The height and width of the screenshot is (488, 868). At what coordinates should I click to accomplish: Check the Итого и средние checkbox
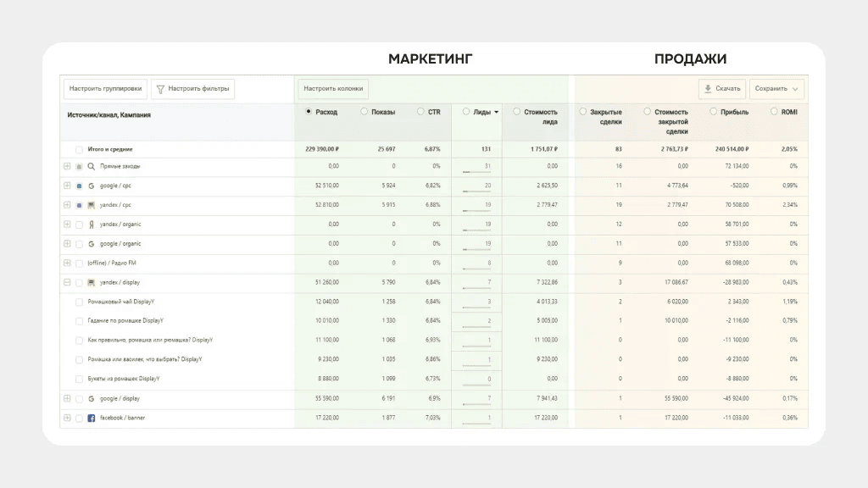point(79,149)
